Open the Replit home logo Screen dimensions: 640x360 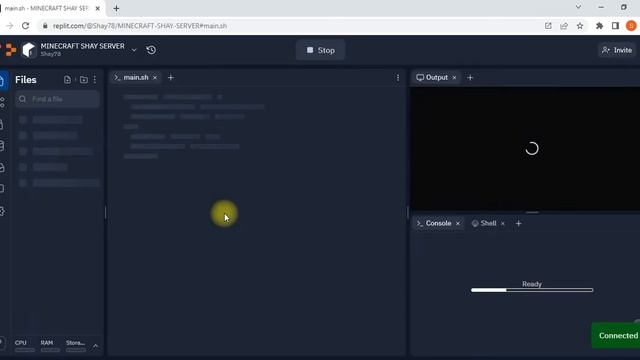coord(10,50)
